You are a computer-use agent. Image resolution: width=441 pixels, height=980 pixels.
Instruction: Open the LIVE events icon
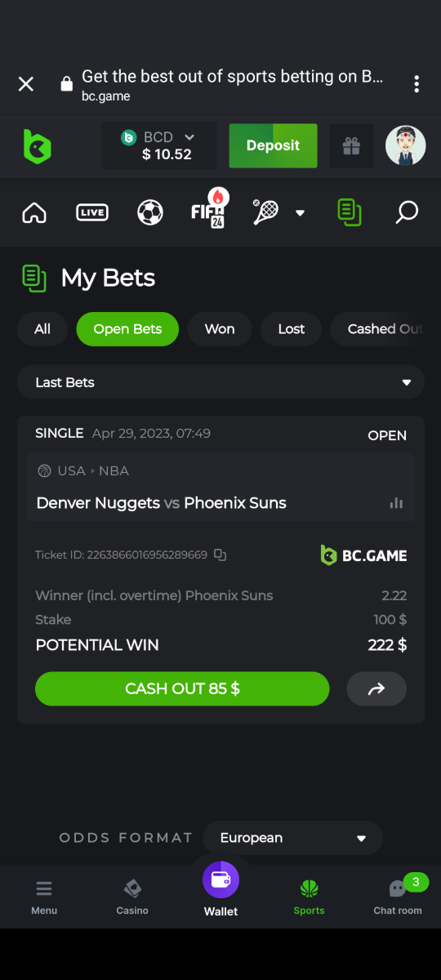(91, 213)
